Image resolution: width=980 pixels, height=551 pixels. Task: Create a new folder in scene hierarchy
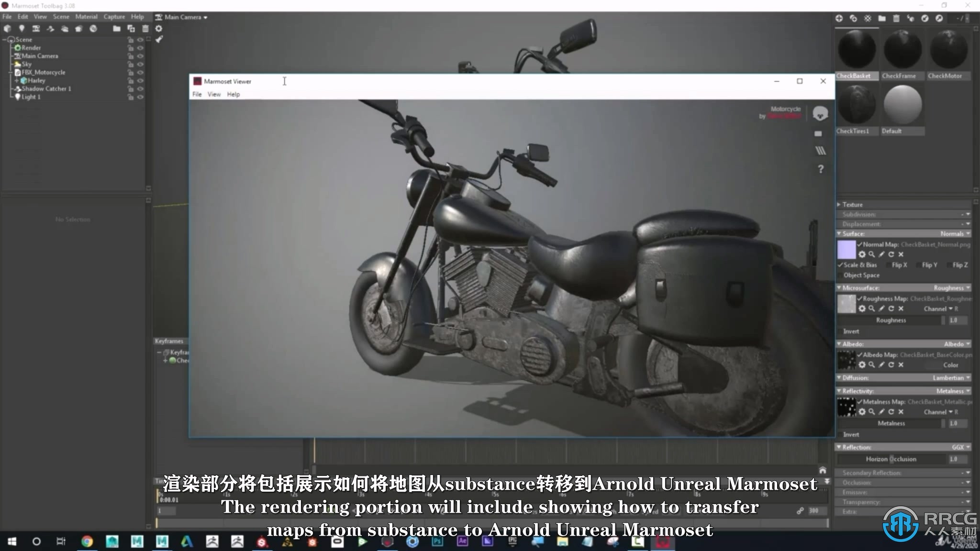[x=116, y=29]
